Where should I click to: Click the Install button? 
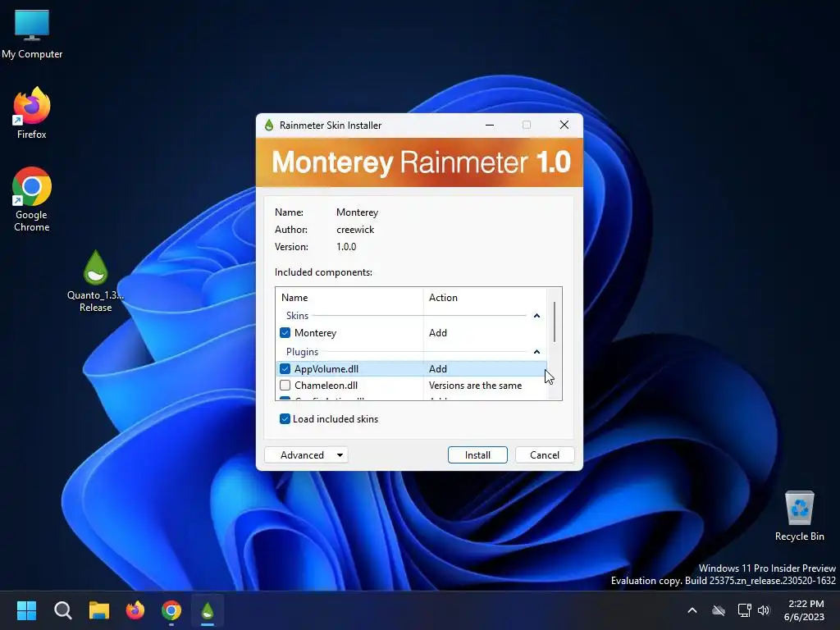(477, 454)
